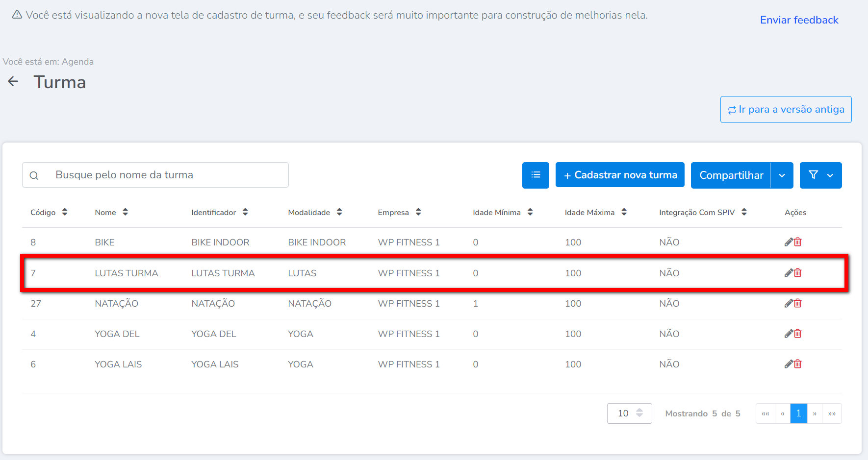The height and width of the screenshot is (460, 868).
Task: Click the list view icon button
Action: point(536,175)
